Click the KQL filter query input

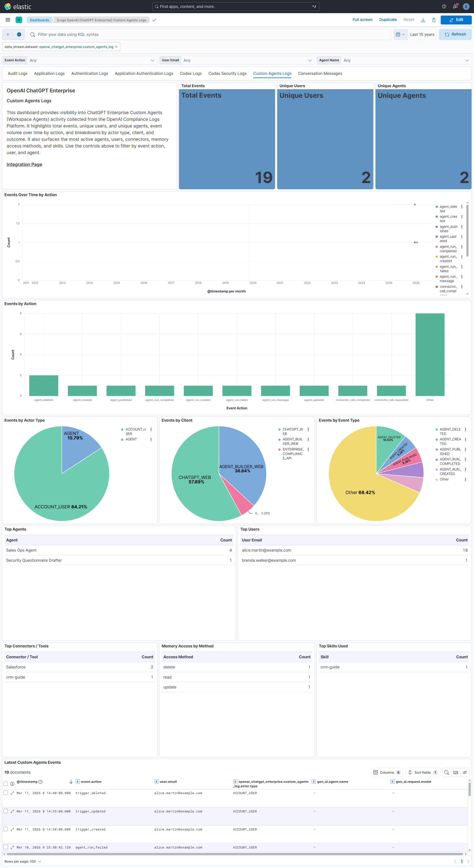tap(209, 34)
